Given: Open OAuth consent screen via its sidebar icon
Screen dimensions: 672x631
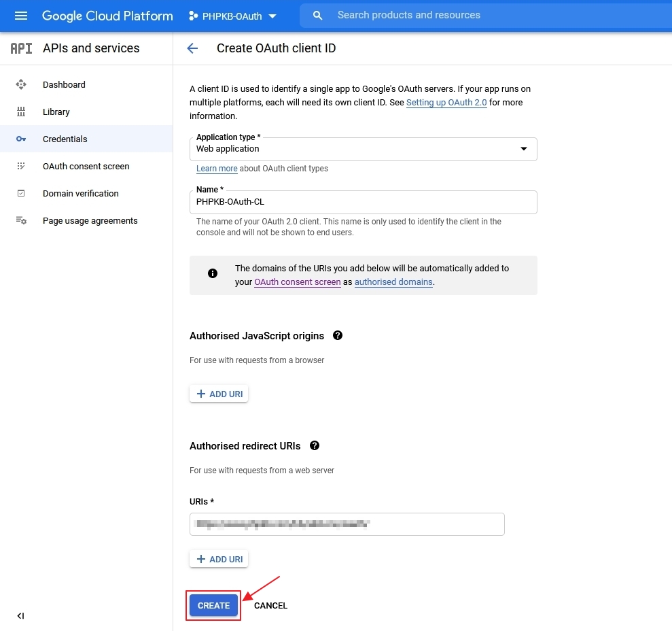Looking at the screenshot, I should (x=21, y=166).
